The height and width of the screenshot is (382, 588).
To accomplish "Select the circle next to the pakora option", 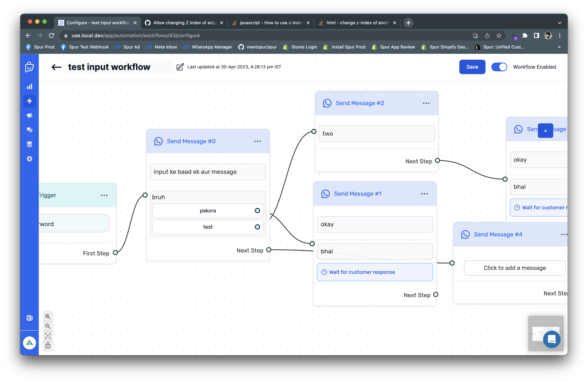I will (x=257, y=211).
